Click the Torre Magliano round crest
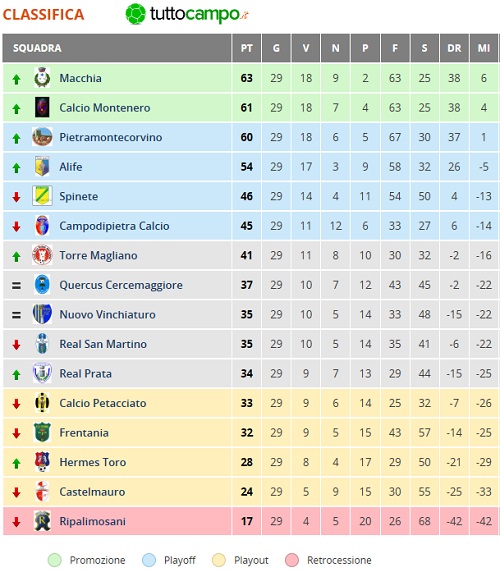The width and height of the screenshot is (500, 572). coord(42,255)
